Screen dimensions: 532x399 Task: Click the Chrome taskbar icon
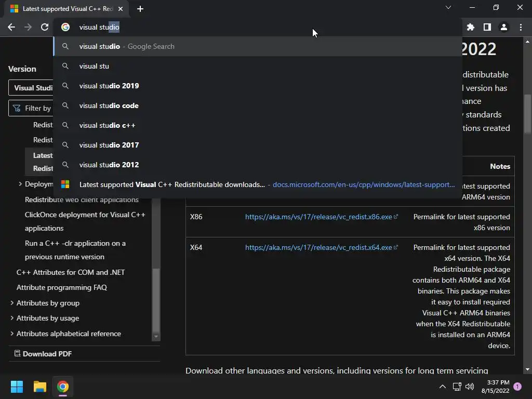point(63,387)
